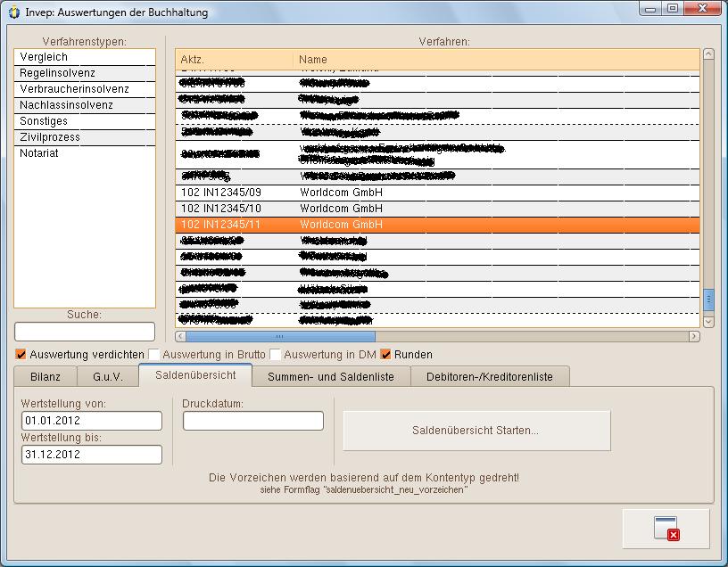Select Sonstiges procedure type
Viewport: 728px width, 567px height.
point(85,121)
